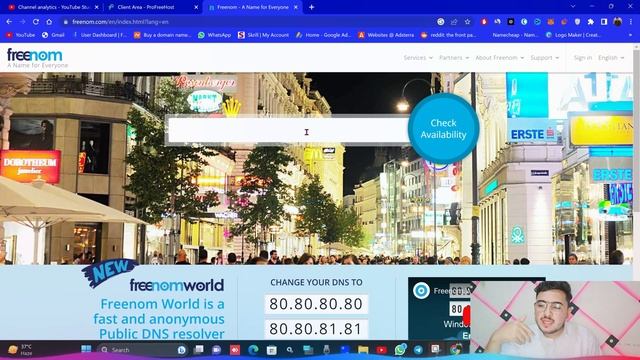The height and width of the screenshot is (360, 640).
Task: Click the share page icon in address bar
Action: pyautogui.click(x=454, y=22)
